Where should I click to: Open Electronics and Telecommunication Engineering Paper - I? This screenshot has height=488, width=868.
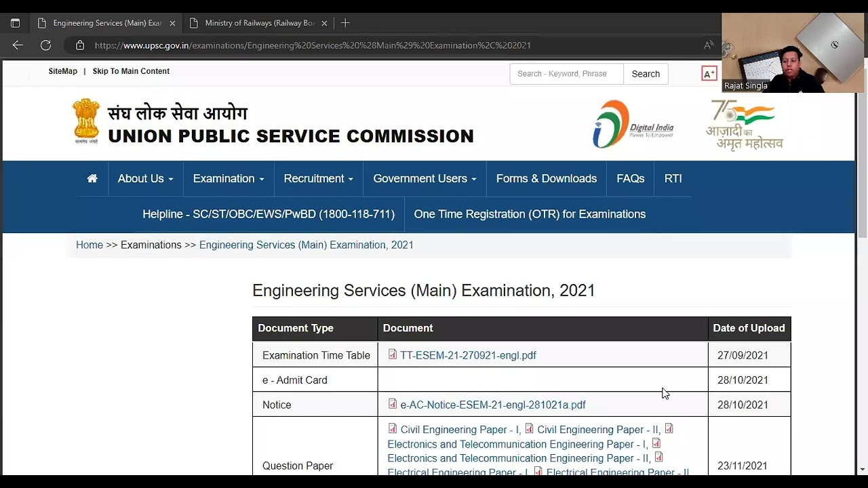point(517,445)
